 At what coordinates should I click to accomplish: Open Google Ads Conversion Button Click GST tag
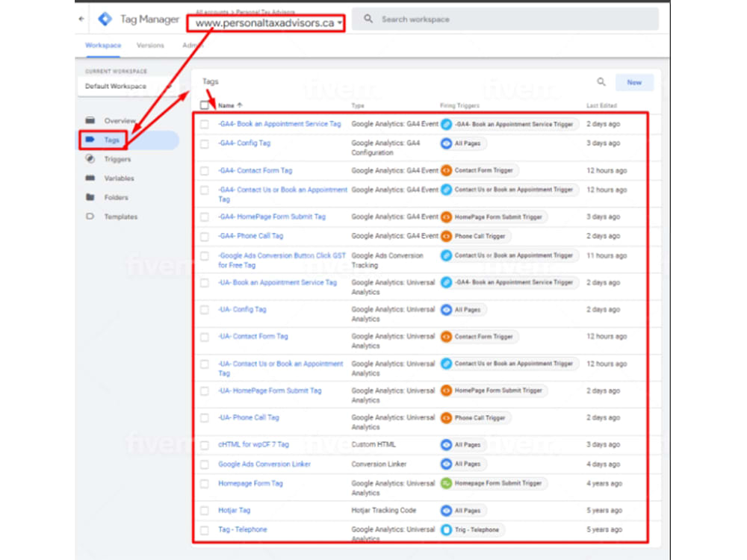click(282, 261)
